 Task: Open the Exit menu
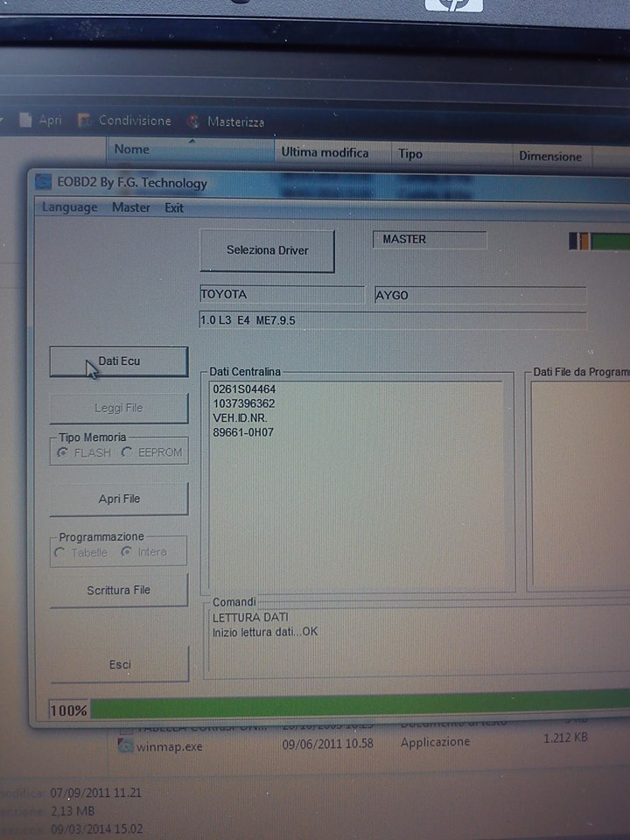[x=174, y=208]
